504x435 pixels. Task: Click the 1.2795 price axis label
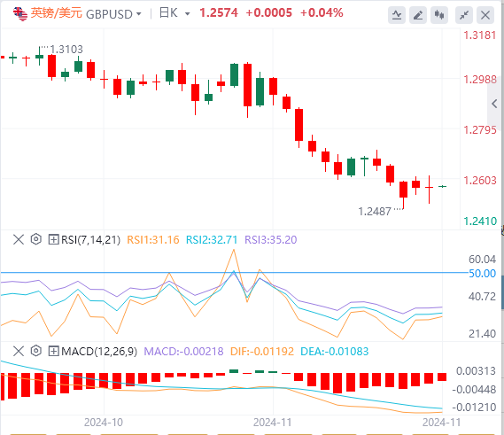pos(480,130)
